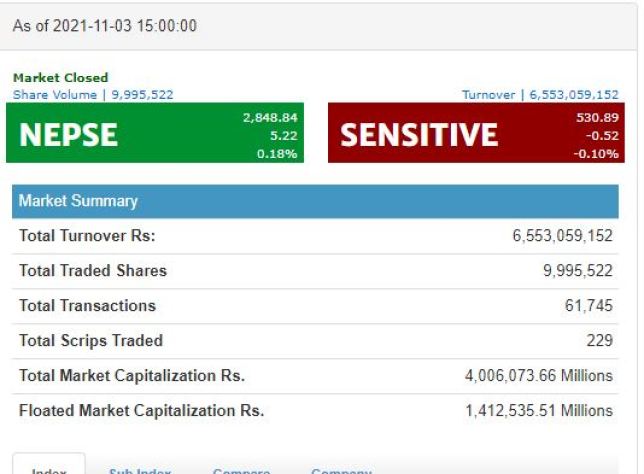The image size is (644, 474).
Task: Click the Floated Market Capitalization row
Action: click(x=315, y=411)
